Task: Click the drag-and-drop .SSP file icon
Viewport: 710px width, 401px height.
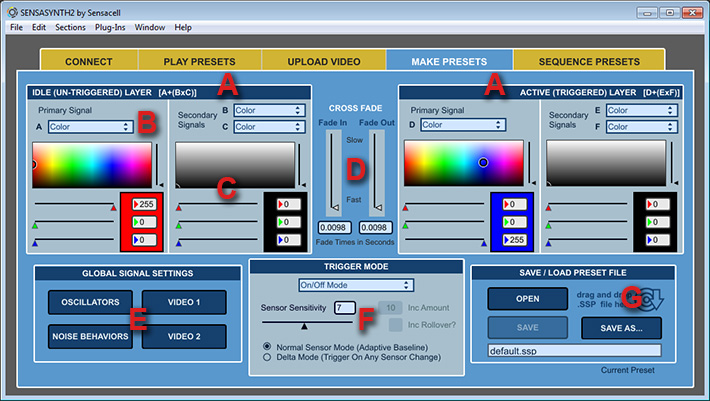Action: click(x=650, y=299)
